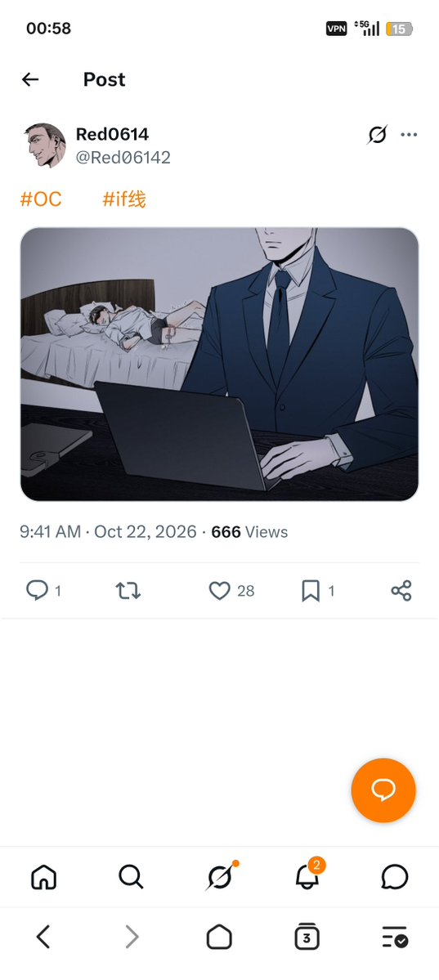Image resolution: width=439 pixels, height=980 pixels.
Task: Tap the orange floating reply button
Action: (x=383, y=790)
